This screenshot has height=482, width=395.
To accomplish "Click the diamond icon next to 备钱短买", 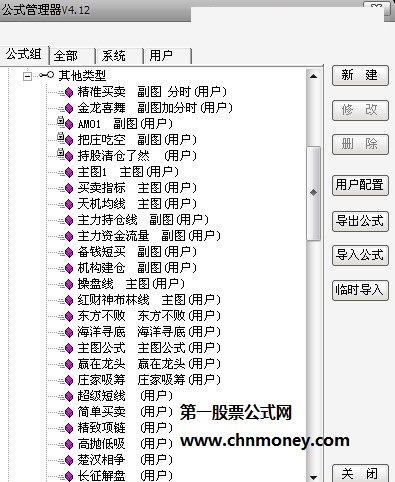I will (69, 252).
